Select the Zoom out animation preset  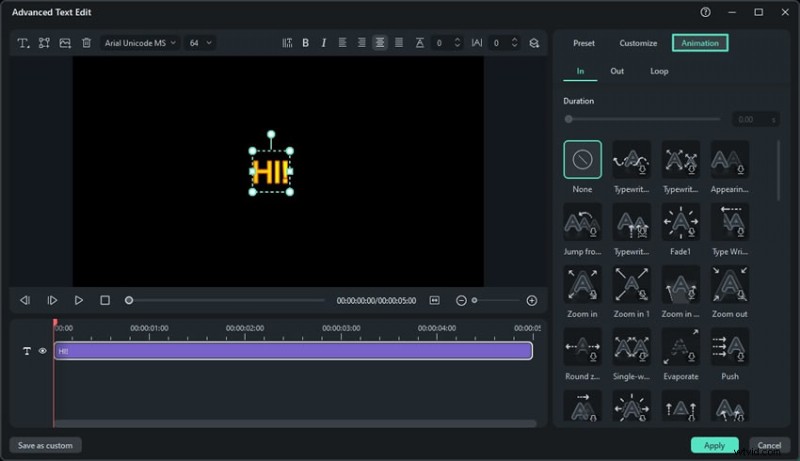point(730,285)
